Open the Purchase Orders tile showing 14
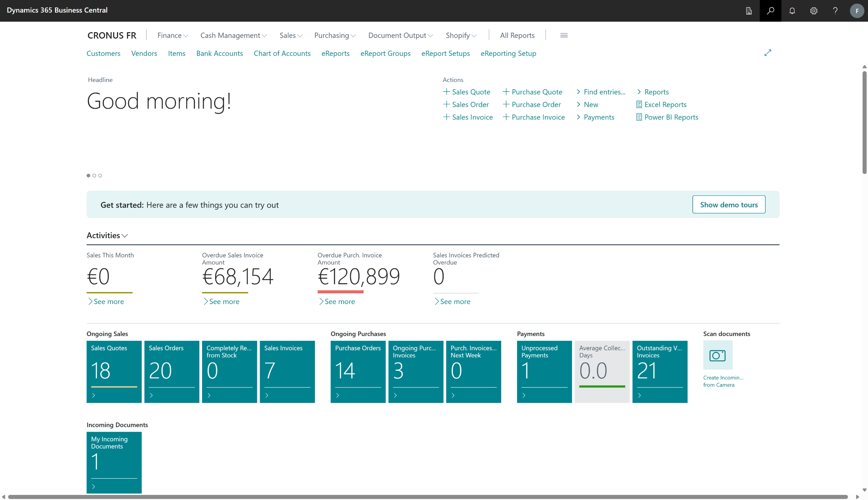 click(x=358, y=372)
